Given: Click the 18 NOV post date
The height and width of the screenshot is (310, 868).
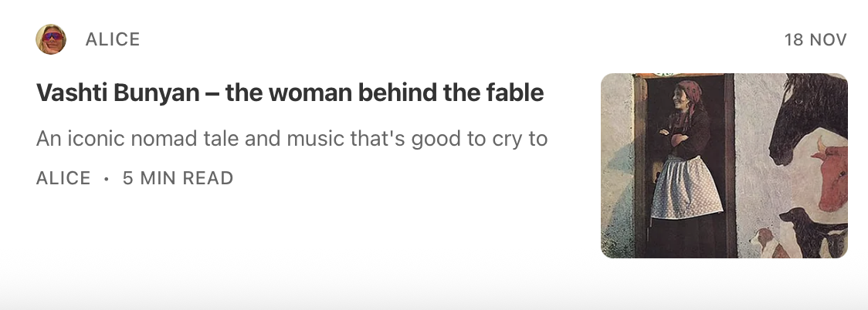Looking at the screenshot, I should [x=815, y=40].
